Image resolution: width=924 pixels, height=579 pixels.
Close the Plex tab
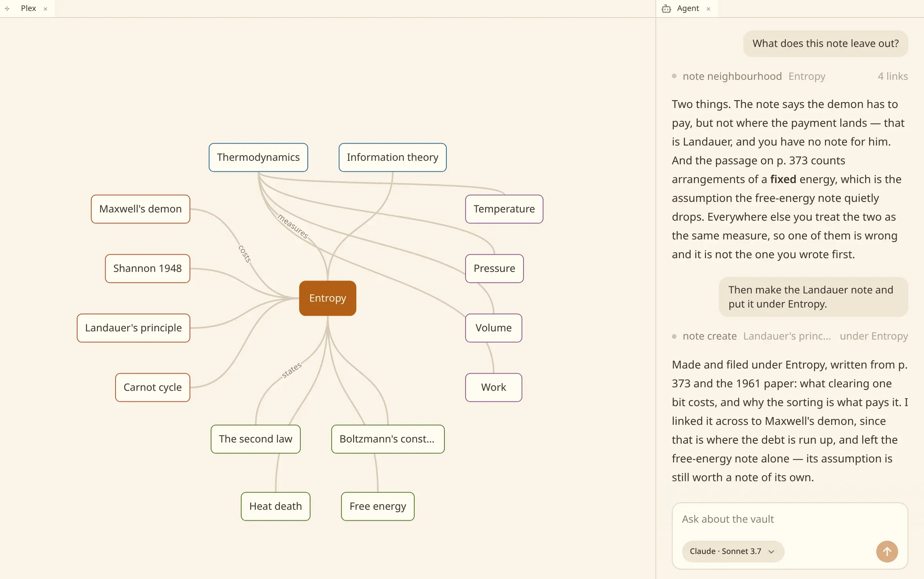coord(45,9)
